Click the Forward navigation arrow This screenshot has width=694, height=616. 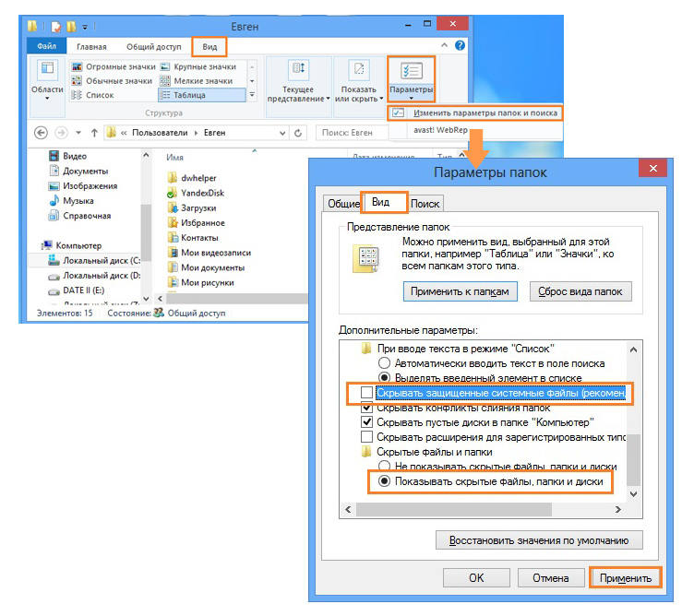pyautogui.click(x=61, y=133)
